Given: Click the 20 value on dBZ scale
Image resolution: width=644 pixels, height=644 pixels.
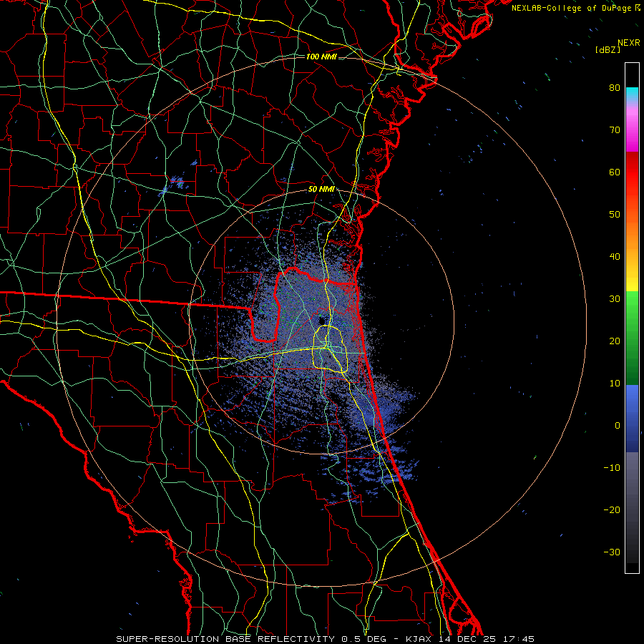Looking at the screenshot, I should pos(615,341).
